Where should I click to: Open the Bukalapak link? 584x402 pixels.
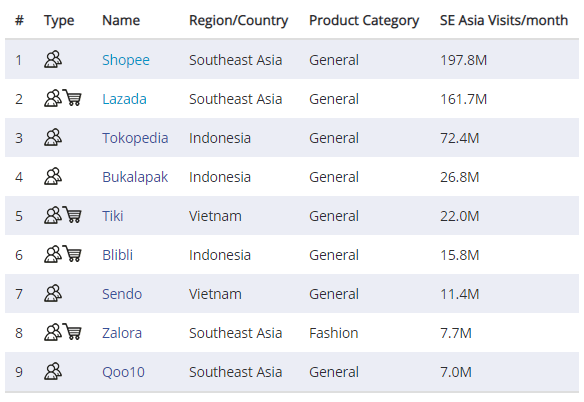(135, 177)
